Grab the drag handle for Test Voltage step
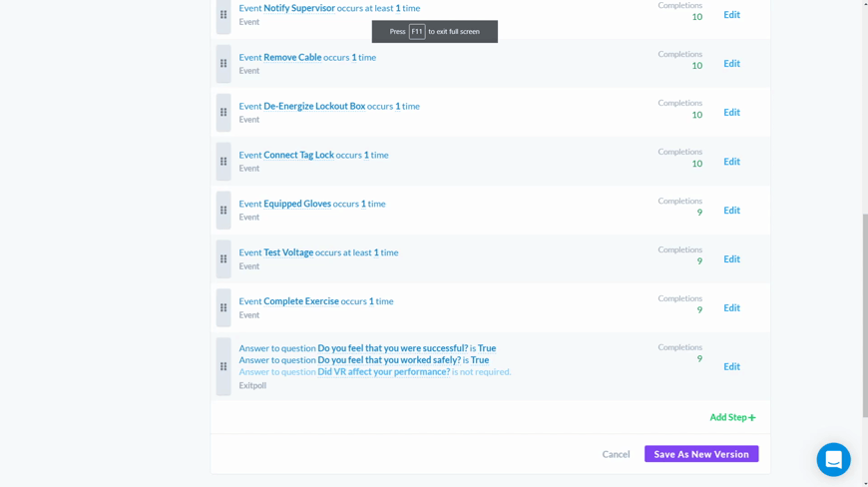Screen dimensions: 868x487 click(x=223, y=259)
